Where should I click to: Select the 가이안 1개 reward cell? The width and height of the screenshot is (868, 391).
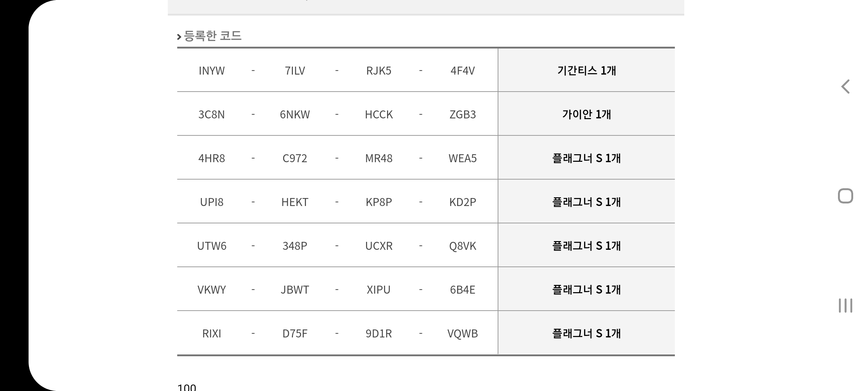586,114
